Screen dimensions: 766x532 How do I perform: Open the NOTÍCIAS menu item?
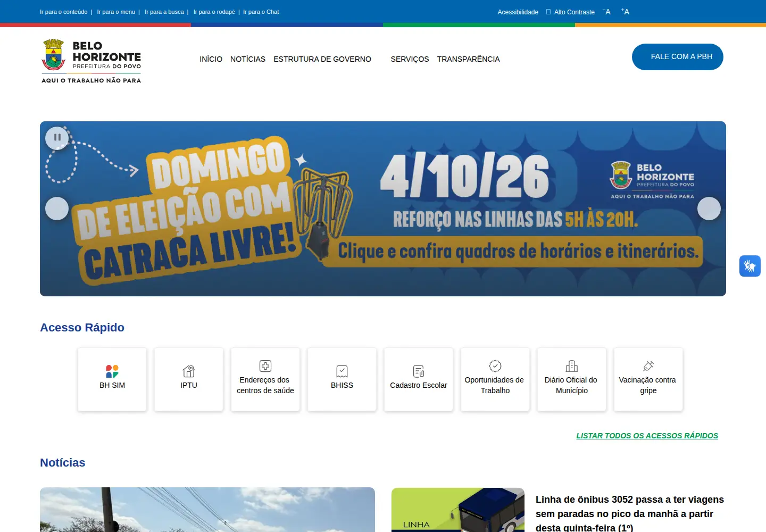click(248, 59)
